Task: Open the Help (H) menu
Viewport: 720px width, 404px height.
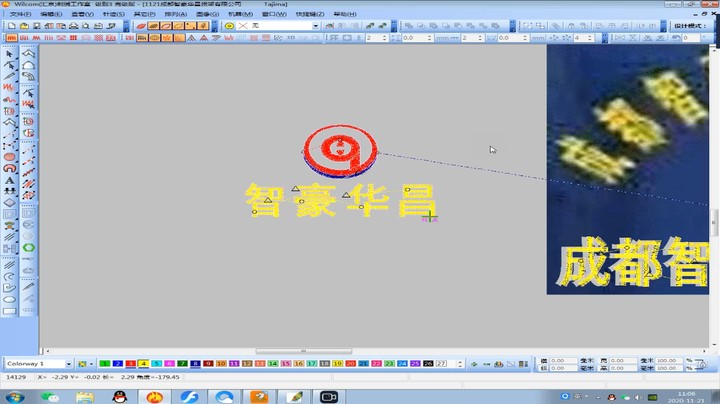Action: click(x=345, y=14)
